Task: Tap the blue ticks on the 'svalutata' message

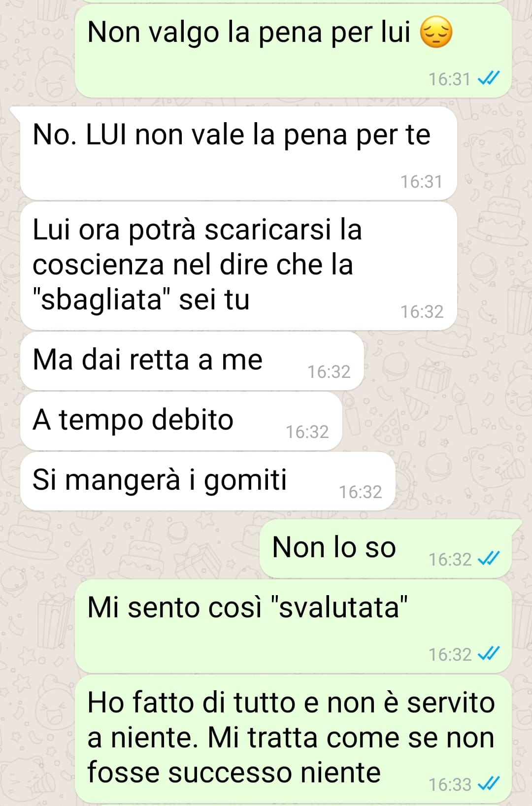Action: pos(489,654)
